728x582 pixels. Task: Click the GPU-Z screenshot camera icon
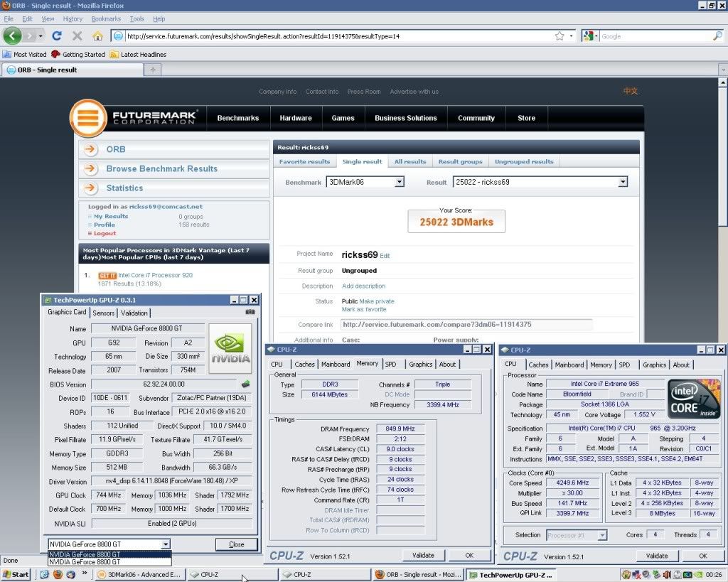[x=250, y=312]
